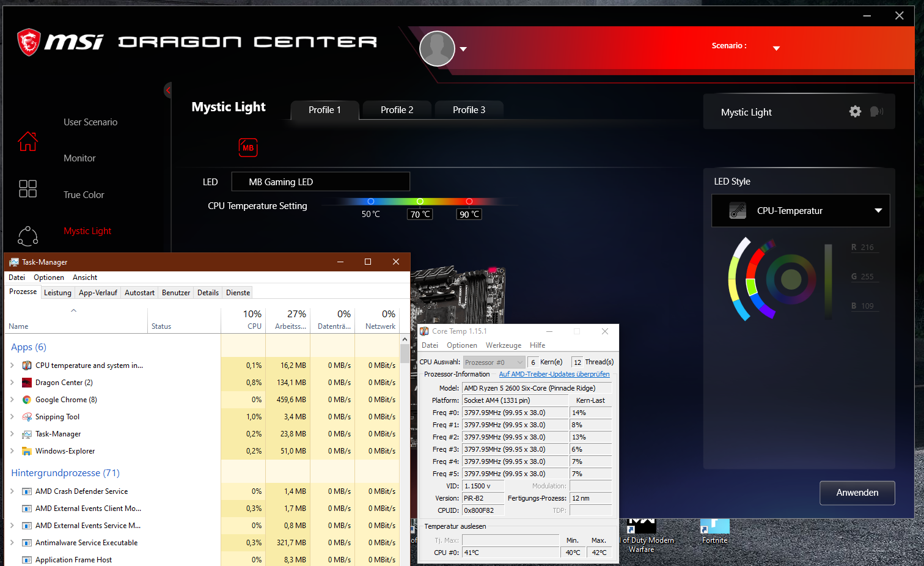Open Mystic Light in sidebar
This screenshot has height=566, width=924.
click(x=87, y=231)
